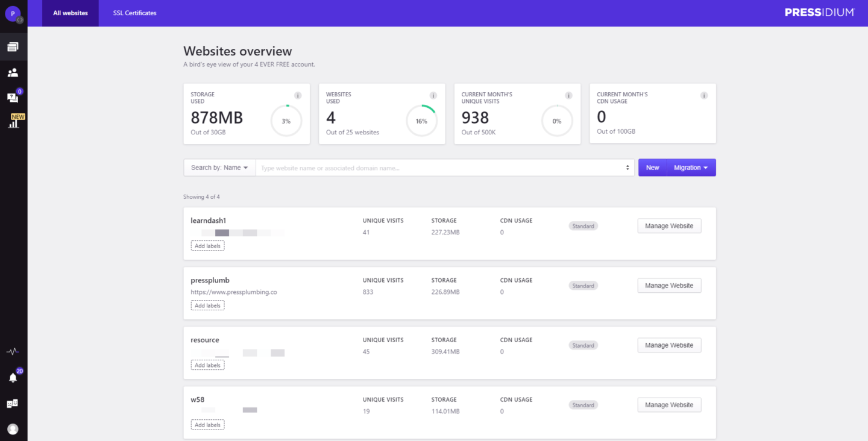
Task: Click Add labels under resource
Action: [x=207, y=365]
